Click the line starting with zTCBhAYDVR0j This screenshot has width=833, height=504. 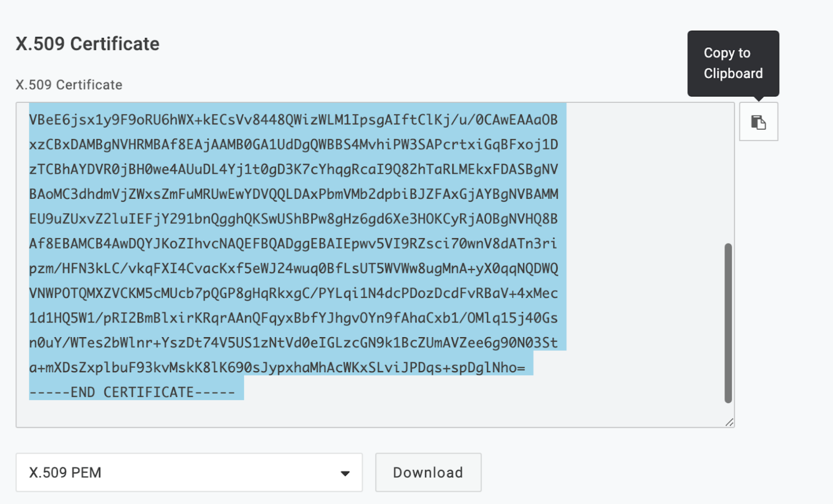[293, 169]
